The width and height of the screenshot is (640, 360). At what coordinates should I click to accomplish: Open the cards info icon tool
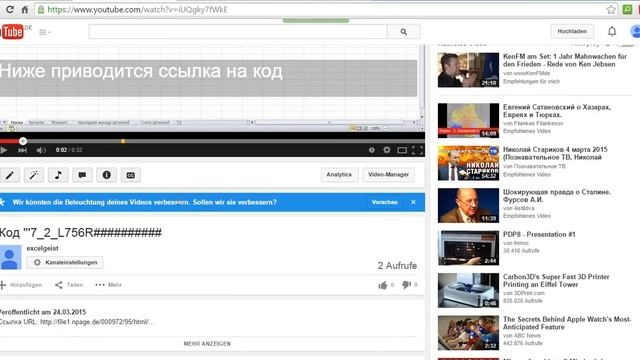coord(107,175)
